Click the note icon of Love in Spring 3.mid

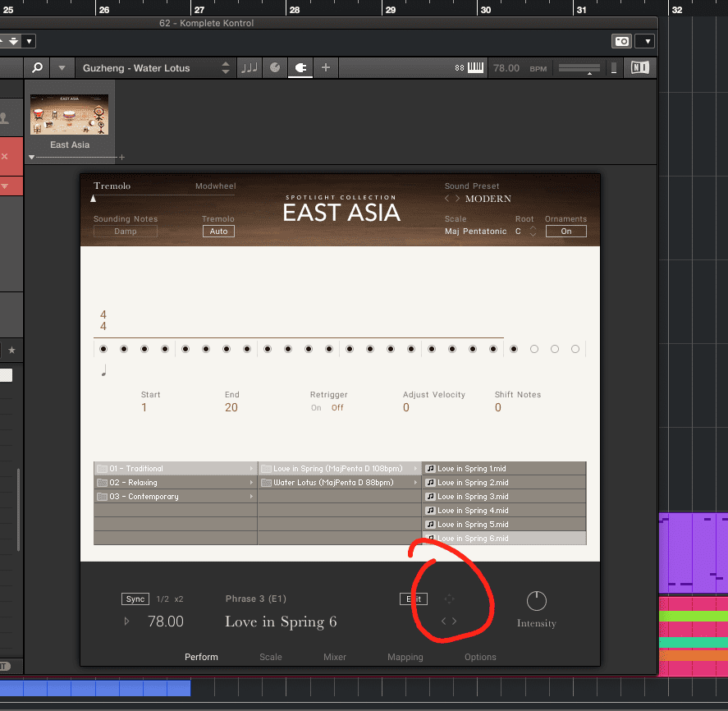[430, 497]
